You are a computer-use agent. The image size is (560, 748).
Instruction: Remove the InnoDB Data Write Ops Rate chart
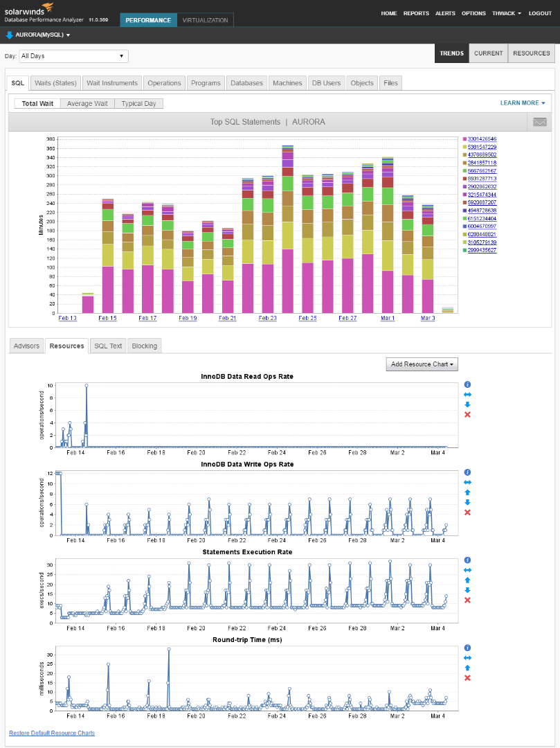coord(467,513)
